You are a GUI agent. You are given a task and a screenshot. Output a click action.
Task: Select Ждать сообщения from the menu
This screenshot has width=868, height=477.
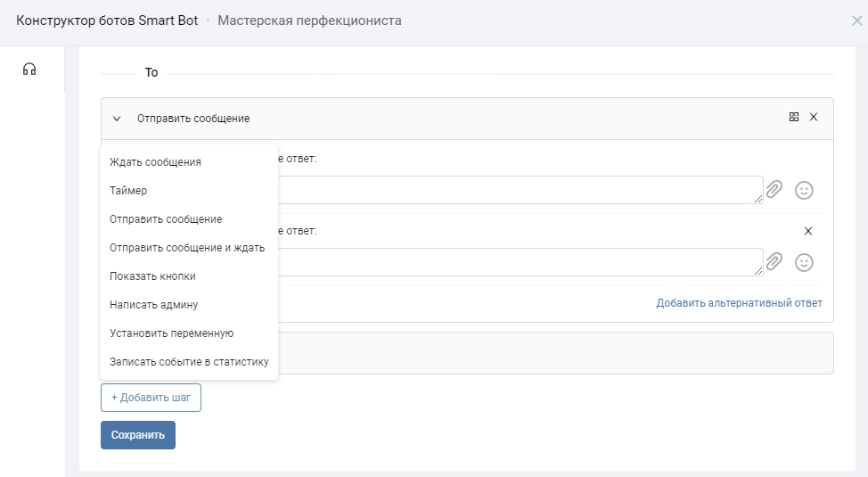155,162
